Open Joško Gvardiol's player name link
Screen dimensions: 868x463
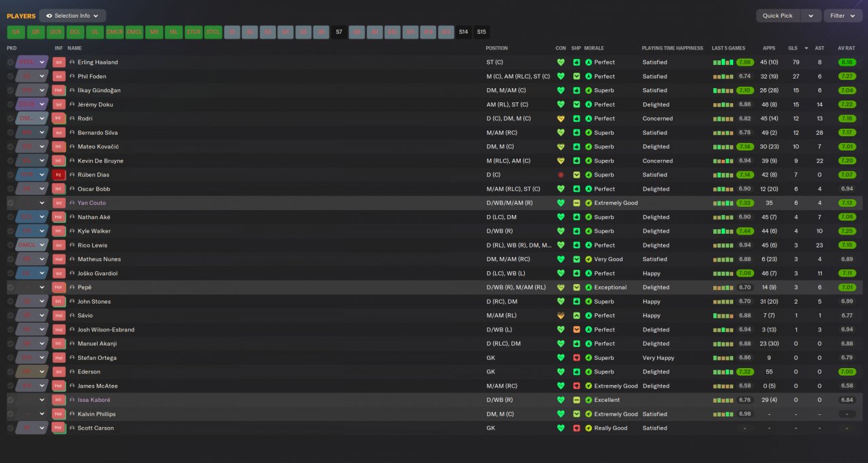tap(98, 274)
